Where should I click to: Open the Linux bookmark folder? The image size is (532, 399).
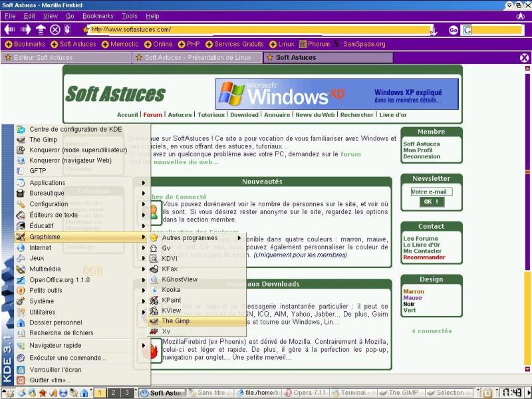click(x=282, y=44)
